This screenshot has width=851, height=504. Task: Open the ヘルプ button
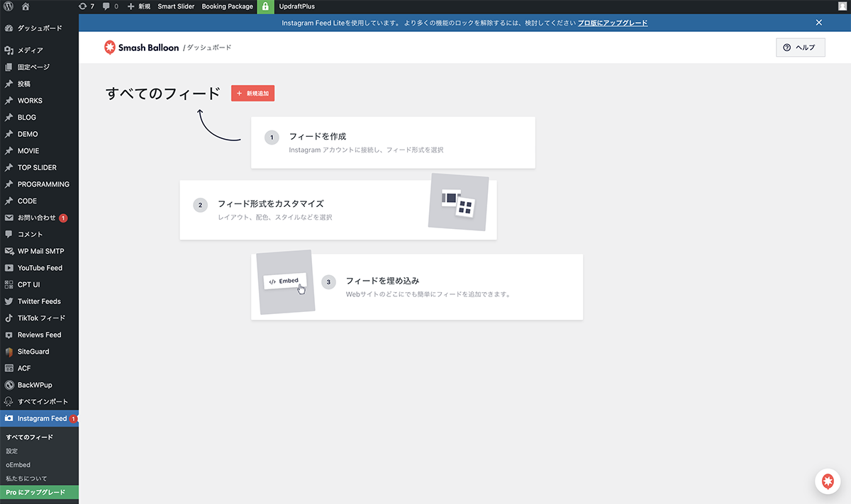800,47
